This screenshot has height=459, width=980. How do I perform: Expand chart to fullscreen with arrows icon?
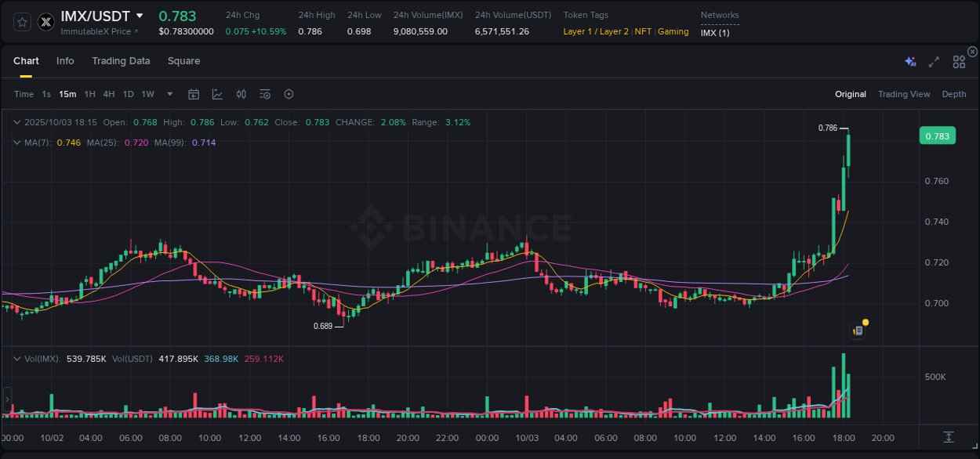click(x=933, y=61)
